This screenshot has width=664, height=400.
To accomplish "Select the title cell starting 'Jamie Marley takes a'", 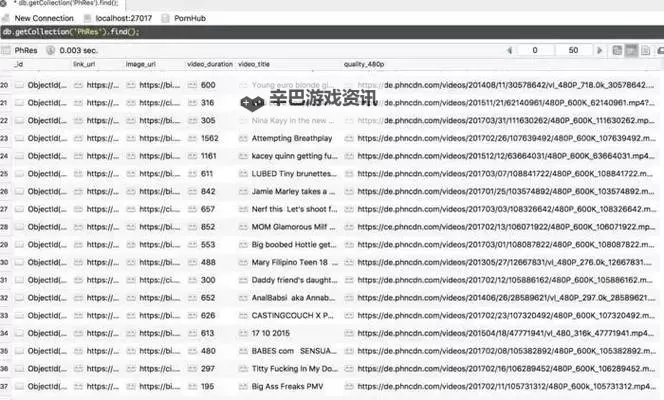I will pos(293,192).
